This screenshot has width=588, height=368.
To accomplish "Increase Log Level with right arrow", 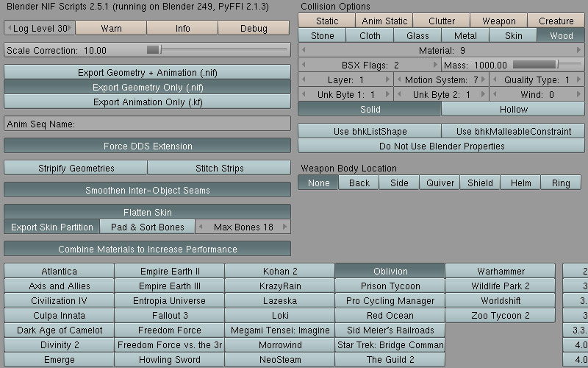I will click(70, 29).
